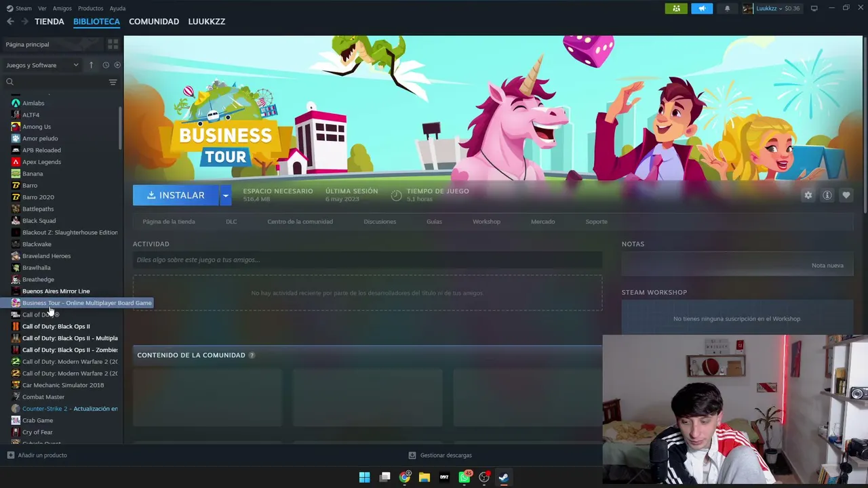Click Añadir un producto

coord(37,455)
